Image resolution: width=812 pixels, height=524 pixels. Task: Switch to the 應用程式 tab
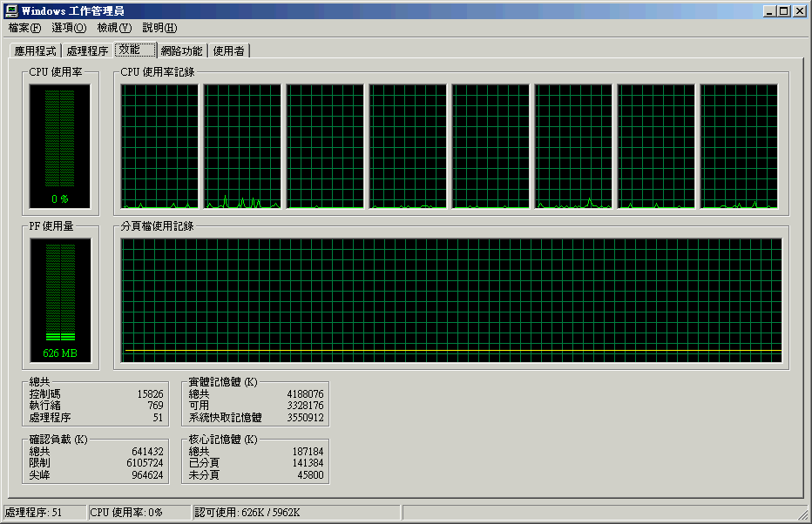(35, 50)
